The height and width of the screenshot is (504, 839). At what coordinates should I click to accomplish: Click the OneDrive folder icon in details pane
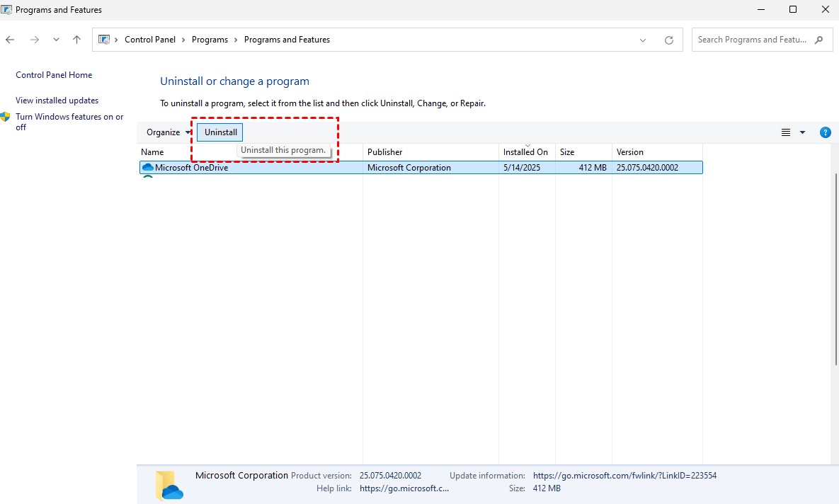(x=169, y=485)
